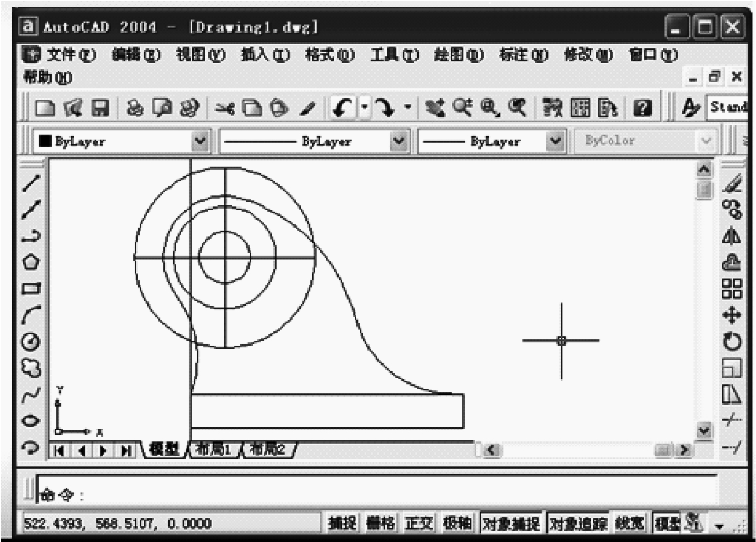This screenshot has height=542, width=756.
Task: Open the ByLayer lineweight dropdown
Action: 555,141
